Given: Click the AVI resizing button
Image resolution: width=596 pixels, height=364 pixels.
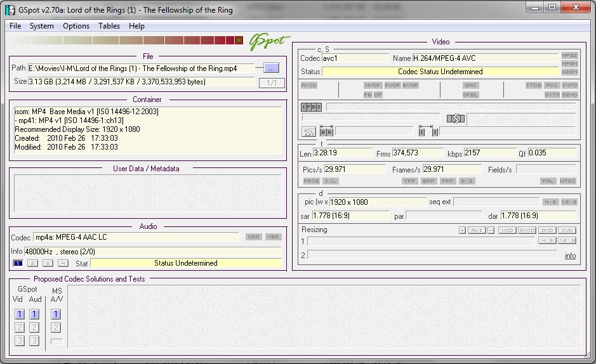Looking at the screenshot, I should pyautogui.click(x=477, y=230).
